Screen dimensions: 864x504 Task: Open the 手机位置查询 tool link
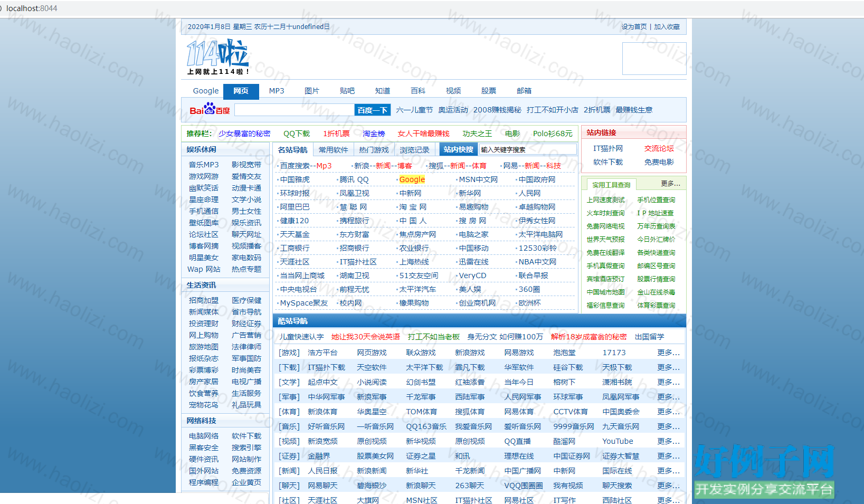pyautogui.click(x=656, y=200)
